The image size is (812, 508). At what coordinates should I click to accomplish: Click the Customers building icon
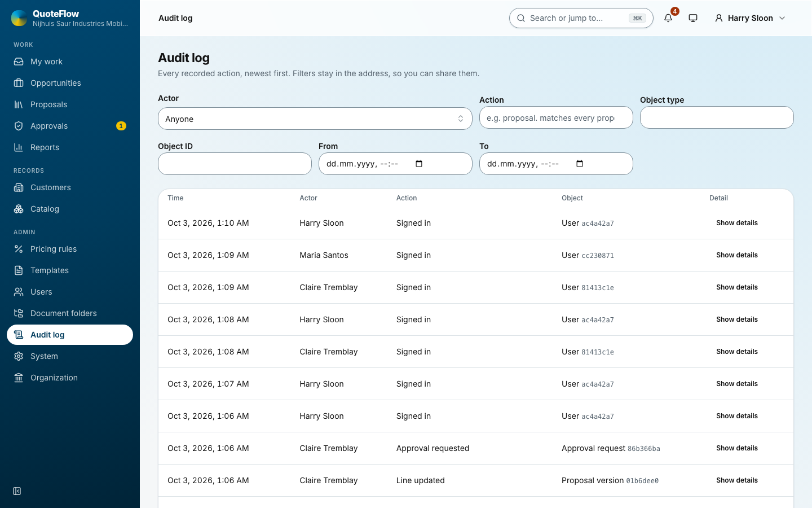point(19,187)
